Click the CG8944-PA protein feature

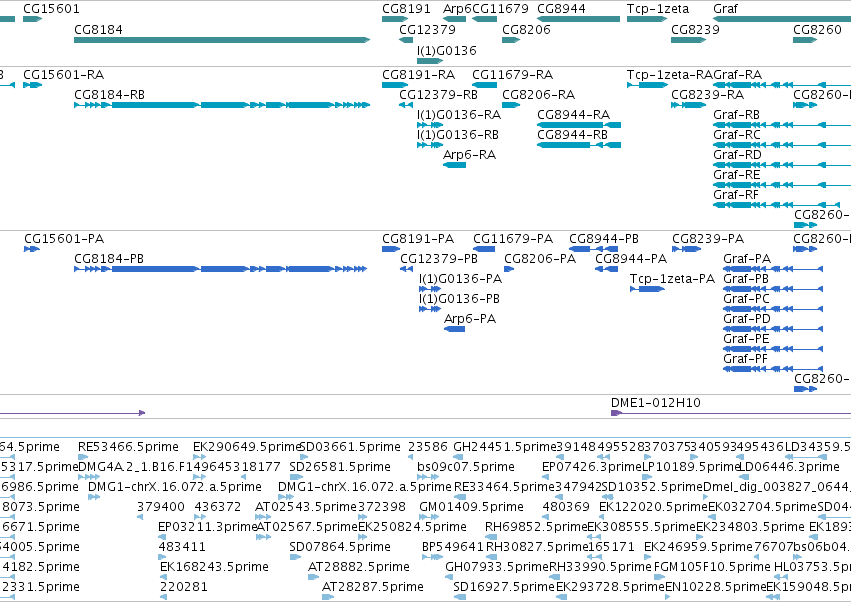click(607, 269)
